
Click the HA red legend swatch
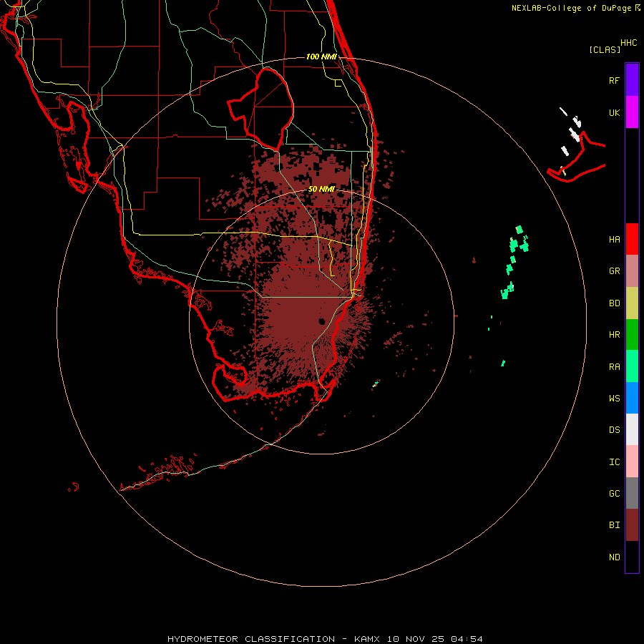pyautogui.click(x=632, y=239)
